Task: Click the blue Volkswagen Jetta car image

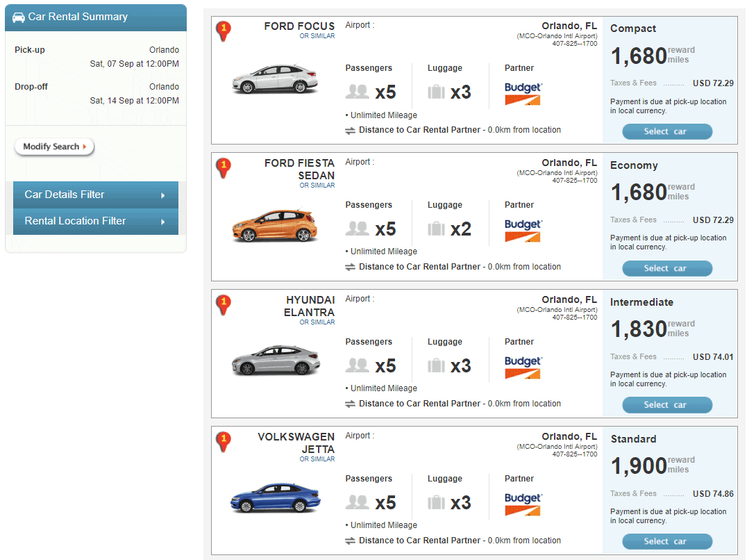Action: click(x=275, y=497)
